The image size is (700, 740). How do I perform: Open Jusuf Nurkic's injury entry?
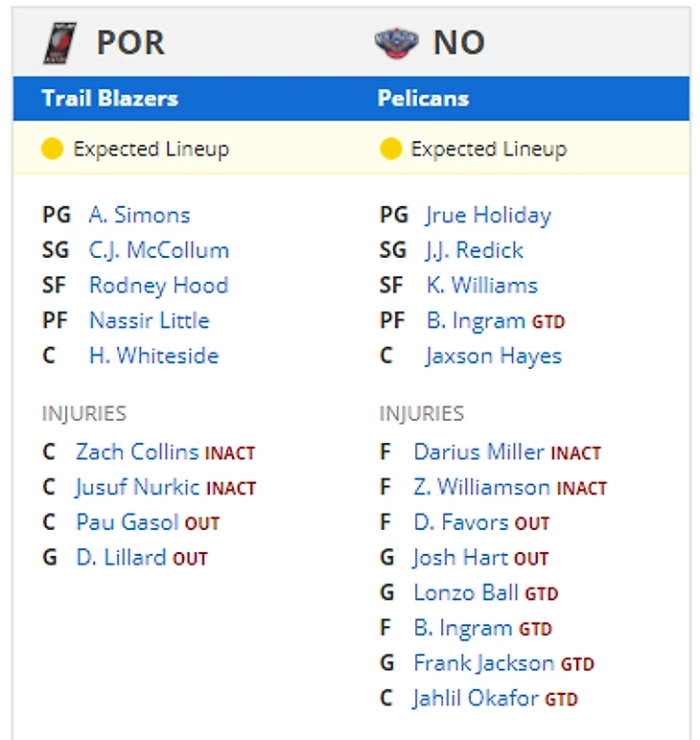138,487
